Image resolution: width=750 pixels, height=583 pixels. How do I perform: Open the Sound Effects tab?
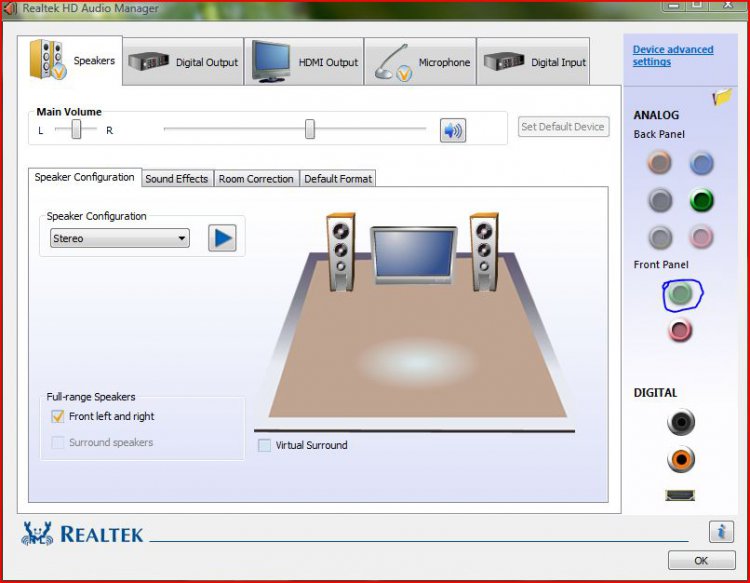[177, 179]
